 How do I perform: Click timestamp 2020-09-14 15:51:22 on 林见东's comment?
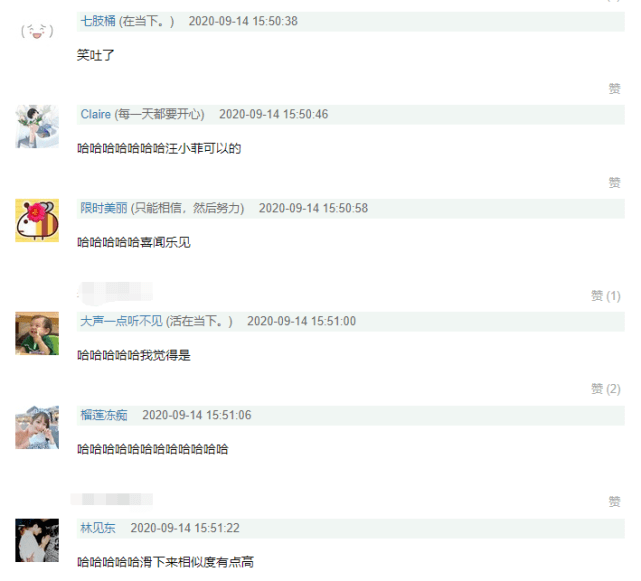click(185, 528)
